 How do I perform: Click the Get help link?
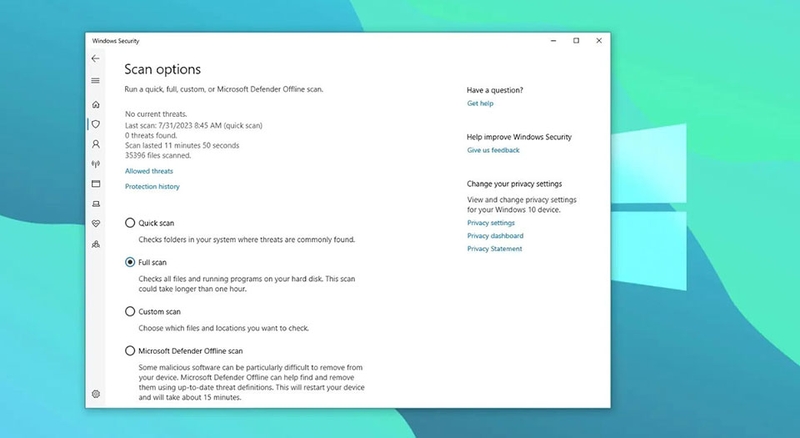coord(480,103)
